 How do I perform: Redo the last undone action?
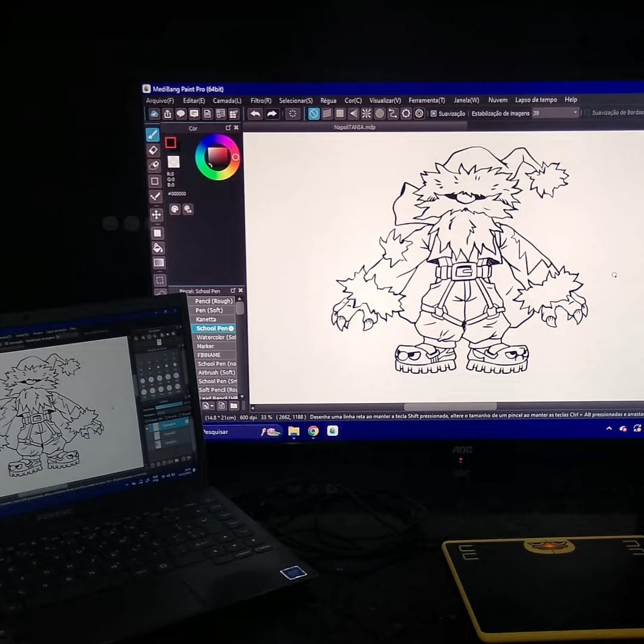coord(272,114)
